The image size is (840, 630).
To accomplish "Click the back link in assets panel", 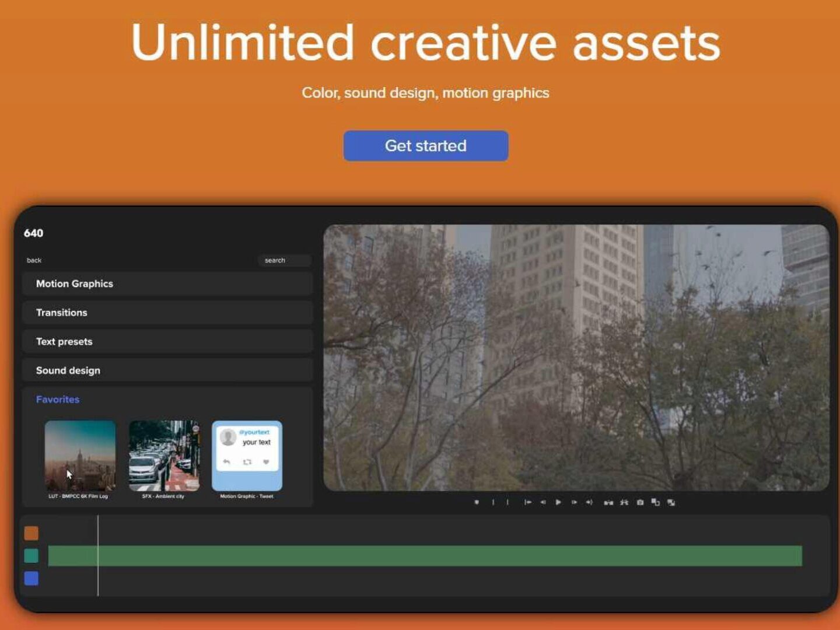I will 34,260.
